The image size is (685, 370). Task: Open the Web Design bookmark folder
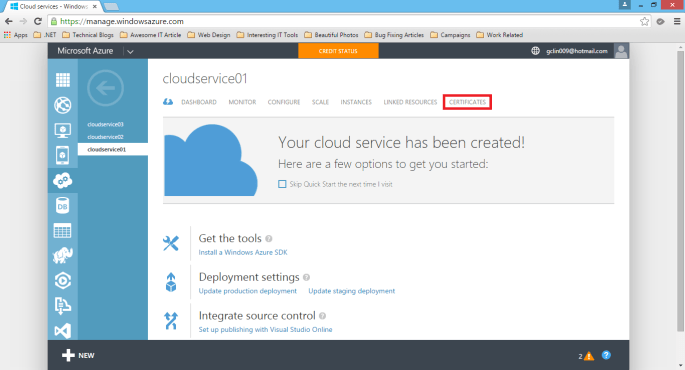(x=209, y=35)
